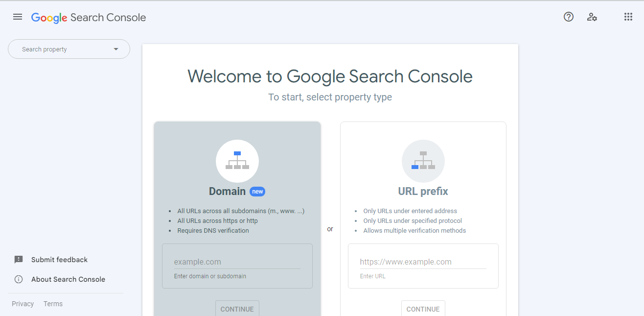
Task: Open the Help question mark icon
Action: pyautogui.click(x=569, y=17)
